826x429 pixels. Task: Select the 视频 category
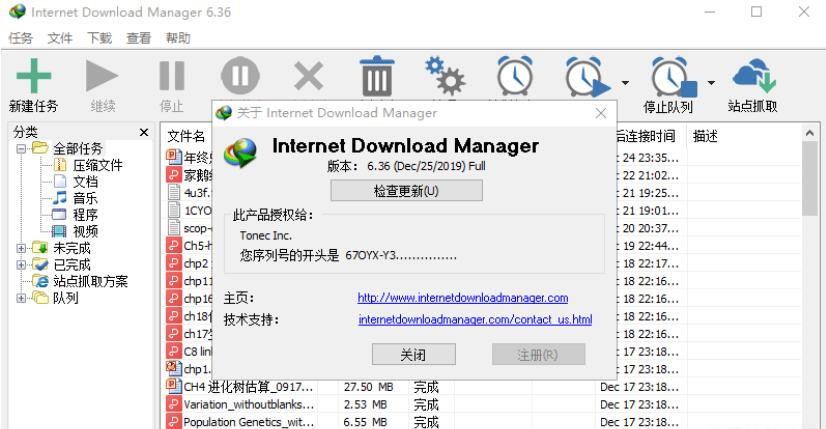tap(85, 231)
